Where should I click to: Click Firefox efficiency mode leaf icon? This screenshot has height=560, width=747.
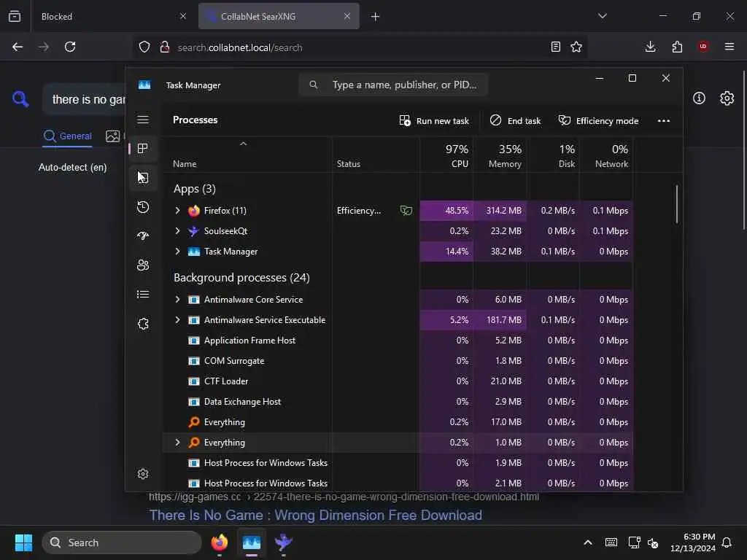point(406,211)
